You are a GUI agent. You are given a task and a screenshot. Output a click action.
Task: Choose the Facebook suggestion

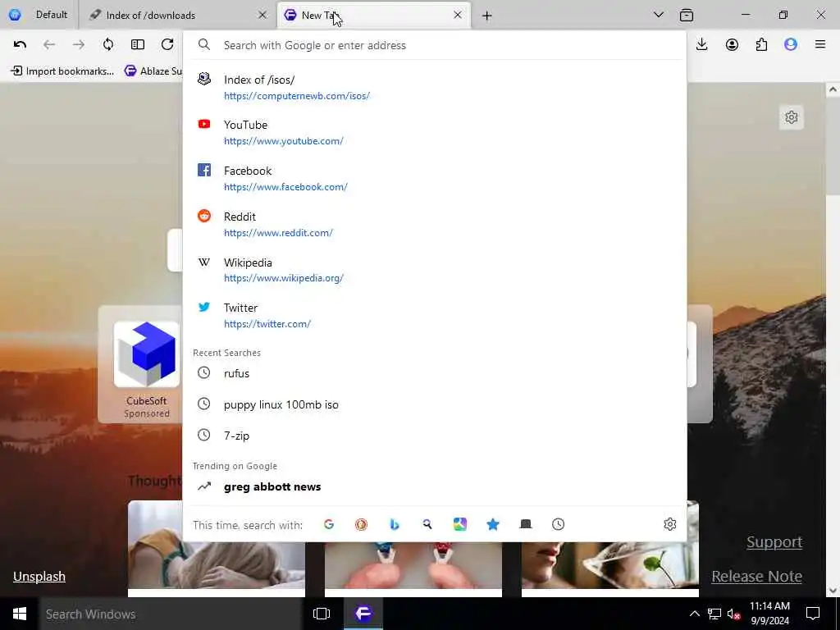pos(435,178)
